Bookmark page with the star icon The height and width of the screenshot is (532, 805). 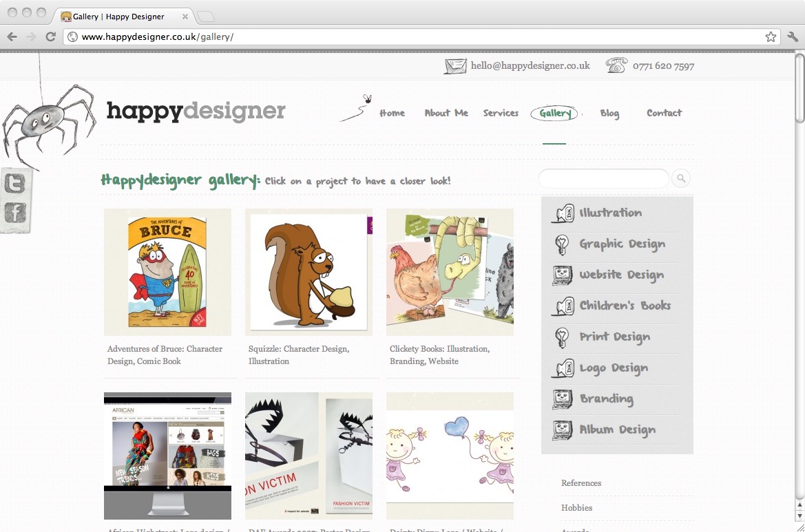(x=771, y=37)
